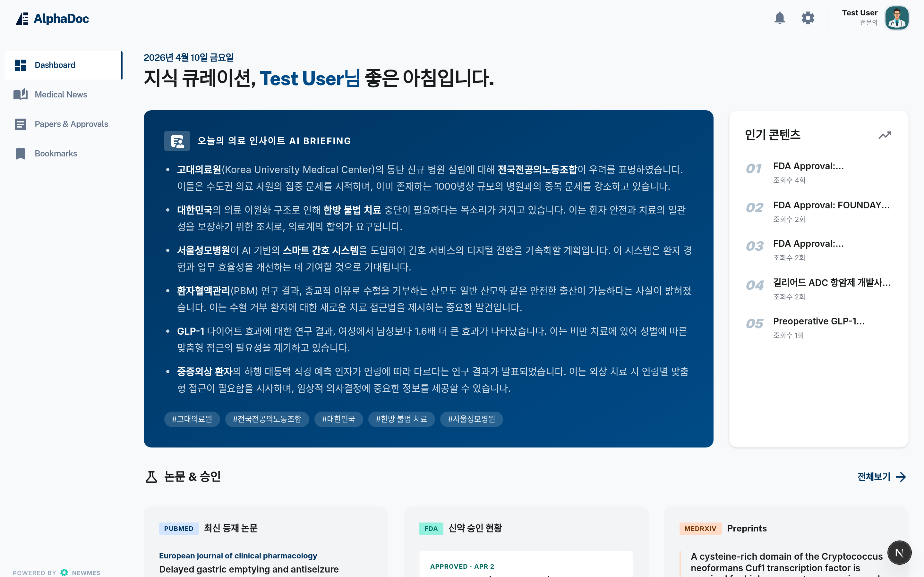
Task: Click the #서울성모병원 tag
Action: tap(471, 419)
